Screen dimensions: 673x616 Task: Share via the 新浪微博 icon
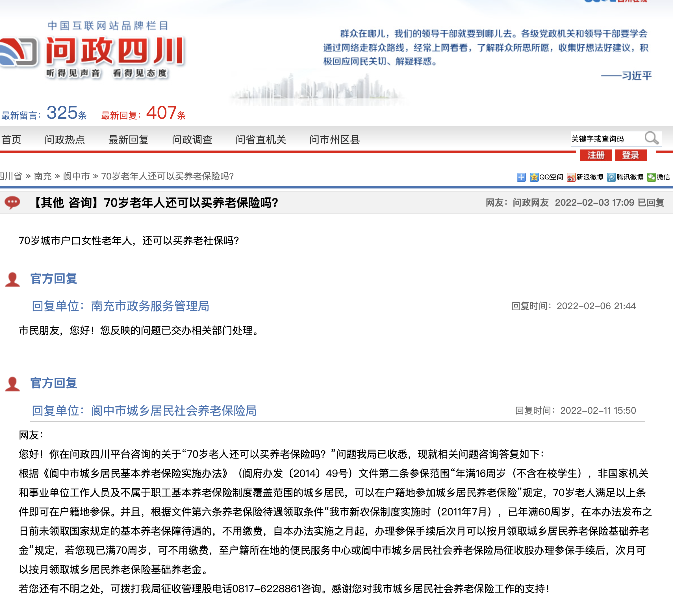point(571,177)
